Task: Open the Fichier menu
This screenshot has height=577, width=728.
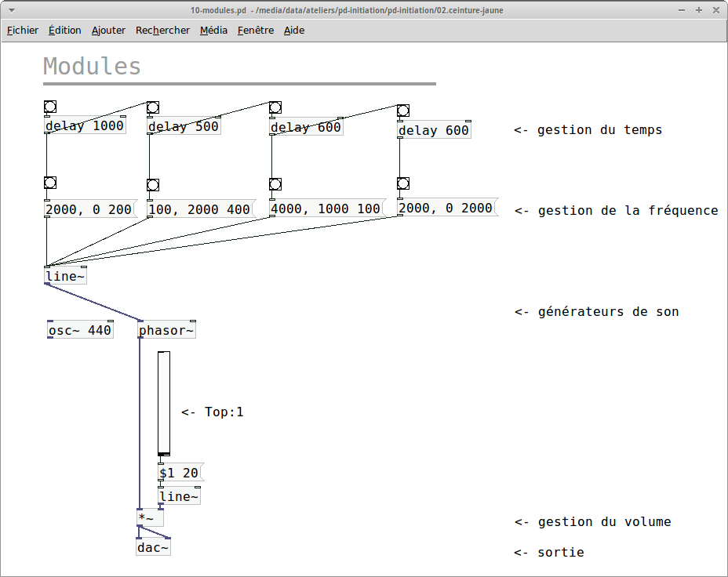Action: point(22,30)
